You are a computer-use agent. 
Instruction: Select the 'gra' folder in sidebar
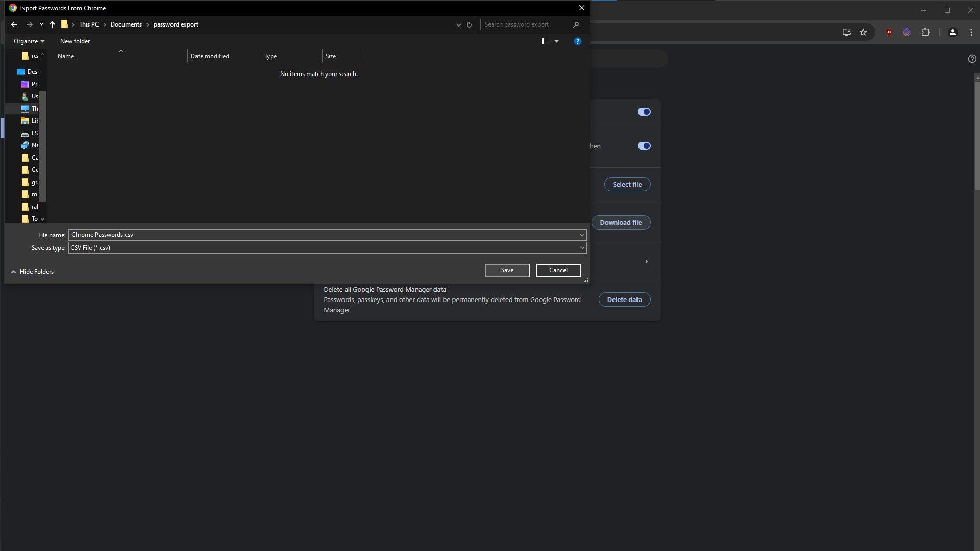tap(30, 182)
